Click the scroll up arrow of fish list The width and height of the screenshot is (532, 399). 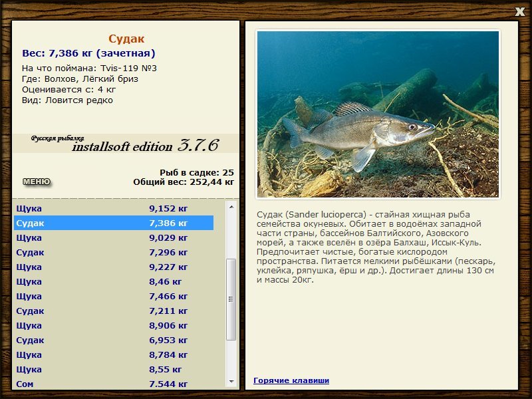pos(231,207)
